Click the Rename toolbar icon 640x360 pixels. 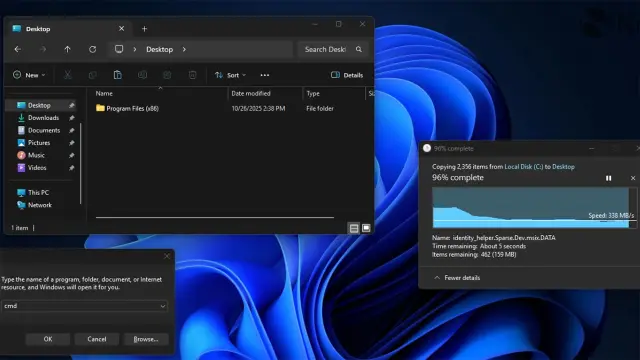(x=142, y=75)
